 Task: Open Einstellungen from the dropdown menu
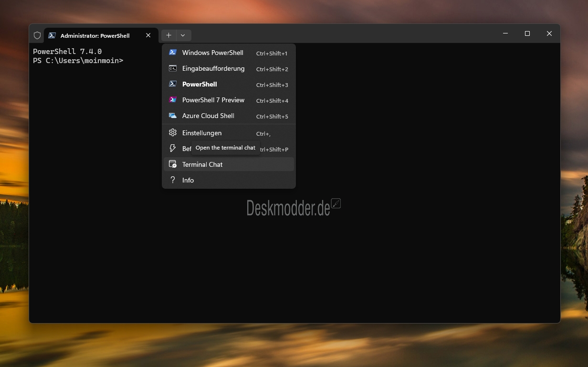(x=229, y=133)
